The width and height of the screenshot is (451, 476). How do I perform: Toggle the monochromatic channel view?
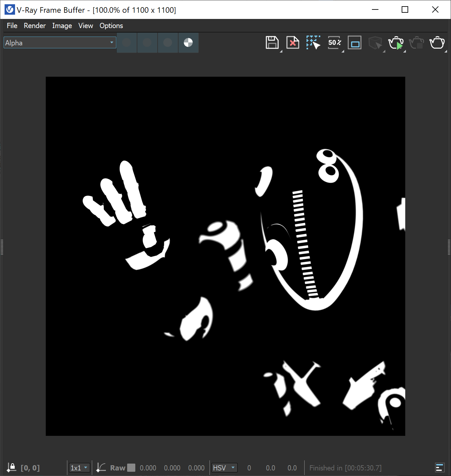(x=188, y=42)
